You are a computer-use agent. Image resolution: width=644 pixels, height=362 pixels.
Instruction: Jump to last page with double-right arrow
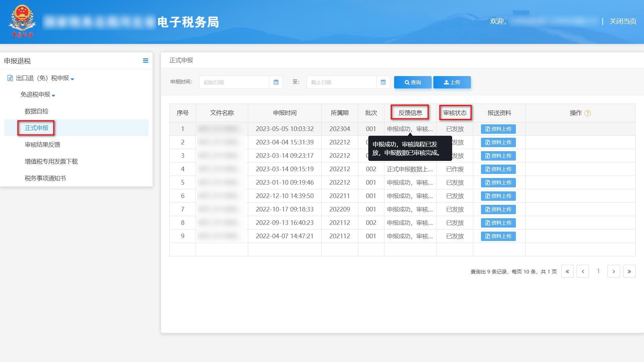coord(629,271)
